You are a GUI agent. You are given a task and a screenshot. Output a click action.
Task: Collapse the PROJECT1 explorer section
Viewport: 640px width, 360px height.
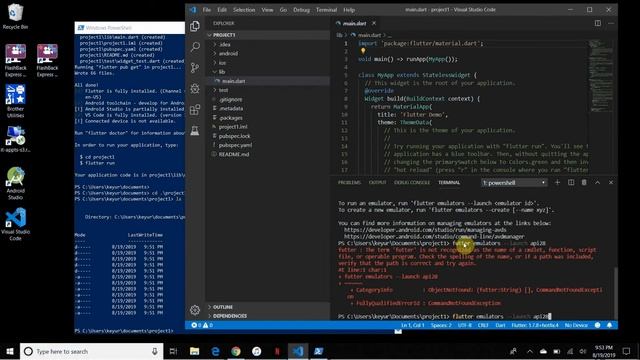click(268, 35)
